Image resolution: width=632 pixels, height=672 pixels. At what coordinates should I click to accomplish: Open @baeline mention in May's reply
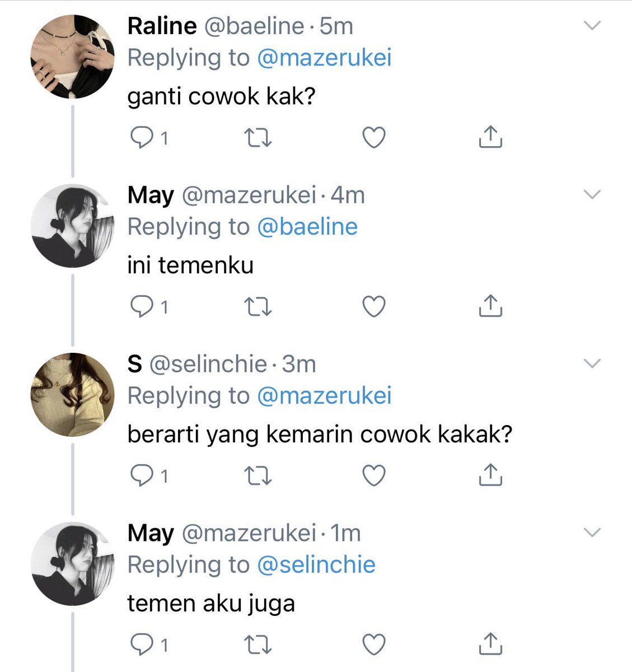307,227
